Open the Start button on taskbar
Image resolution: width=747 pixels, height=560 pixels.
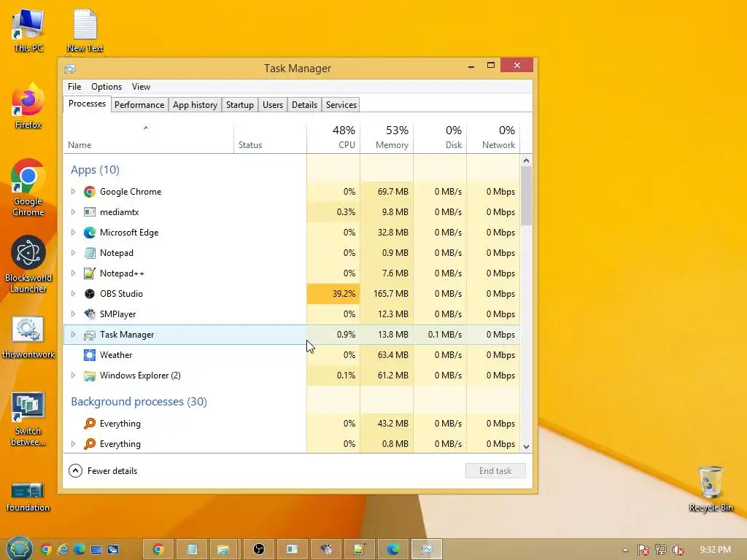pos(19,549)
